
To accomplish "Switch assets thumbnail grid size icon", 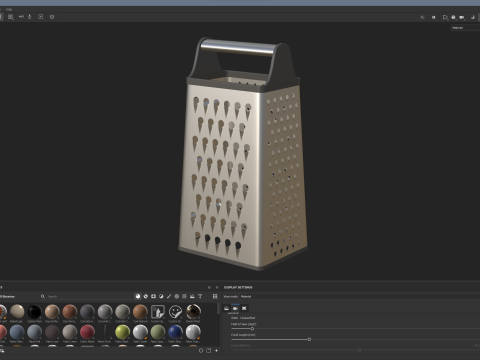I will (x=215, y=296).
